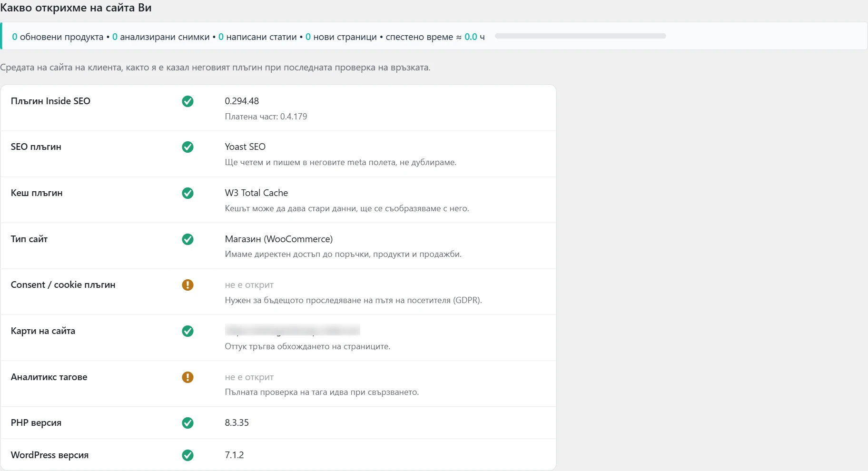This screenshot has height=471, width=868.
Task: Click the progress bar in the summary banner
Action: [580, 36]
